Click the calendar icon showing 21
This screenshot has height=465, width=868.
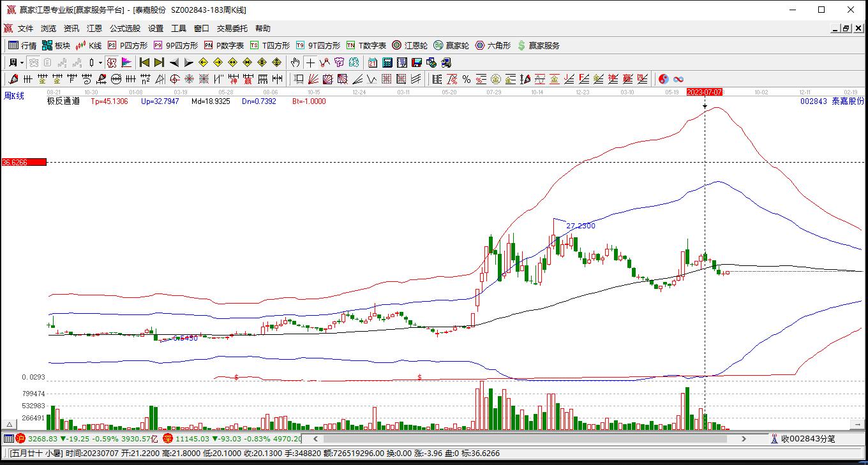pos(373,63)
